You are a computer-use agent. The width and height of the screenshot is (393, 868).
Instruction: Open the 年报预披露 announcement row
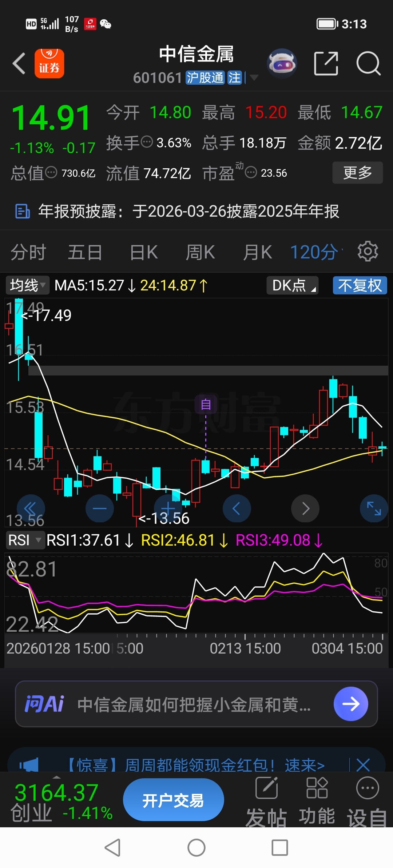click(x=196, y=211)
